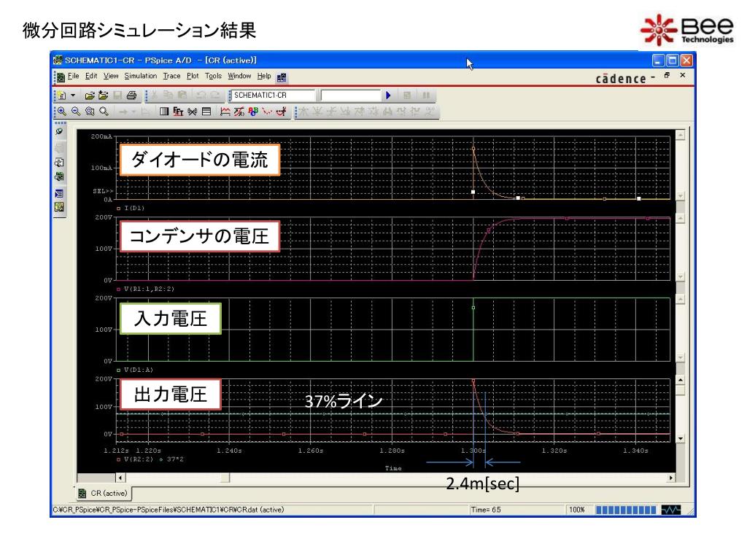Screen dimensions: 747x560
Task: Click the horizontal scrollbar thumb
Action: coord(225,478)
